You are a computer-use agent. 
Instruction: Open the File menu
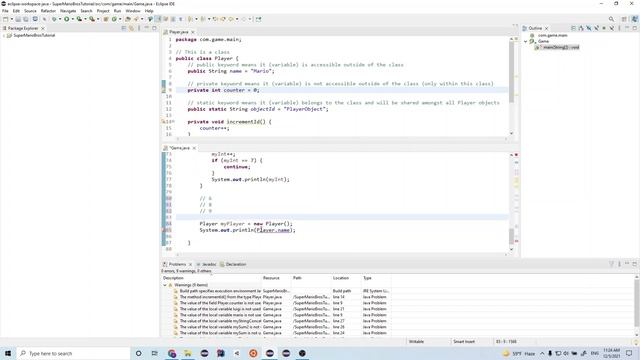pyautogui.click(x=5, y=11)
